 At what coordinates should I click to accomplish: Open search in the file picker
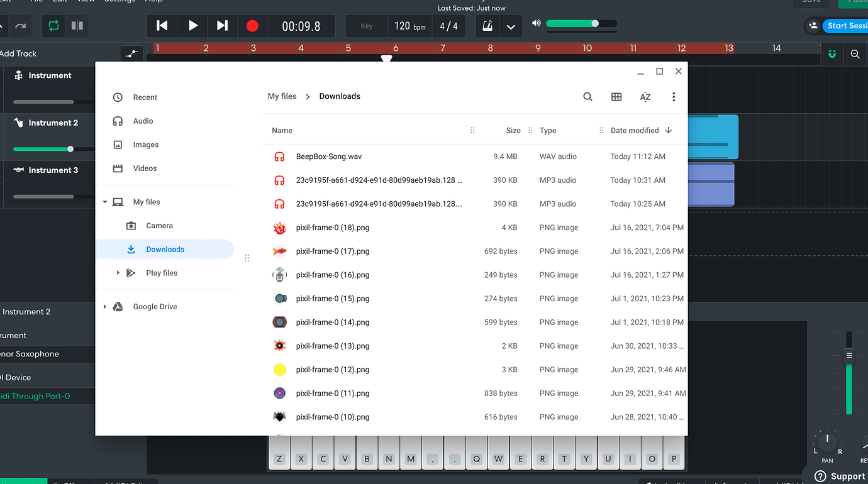587,97
